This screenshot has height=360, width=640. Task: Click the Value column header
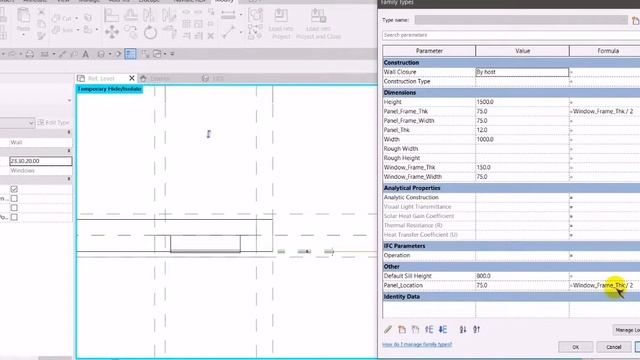click(522, 51)
